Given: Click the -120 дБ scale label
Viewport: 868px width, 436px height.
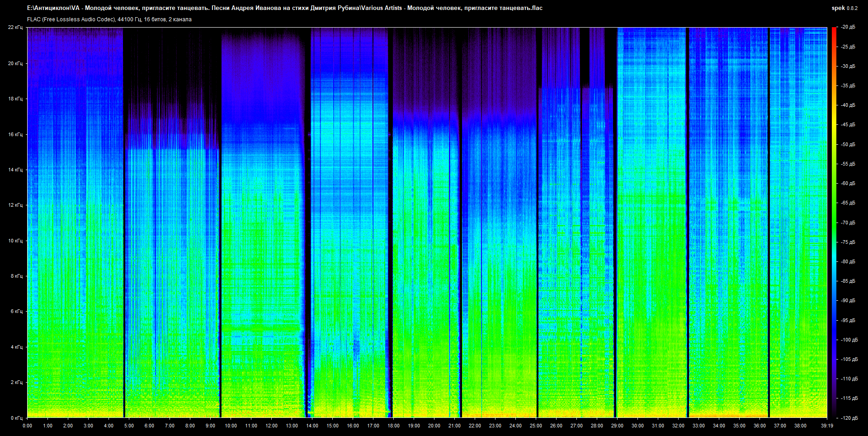Looking at the screenshot, I should pos(849,418).
